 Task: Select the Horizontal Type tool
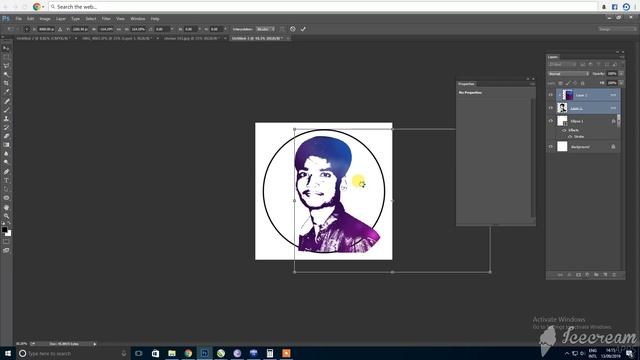6,180
